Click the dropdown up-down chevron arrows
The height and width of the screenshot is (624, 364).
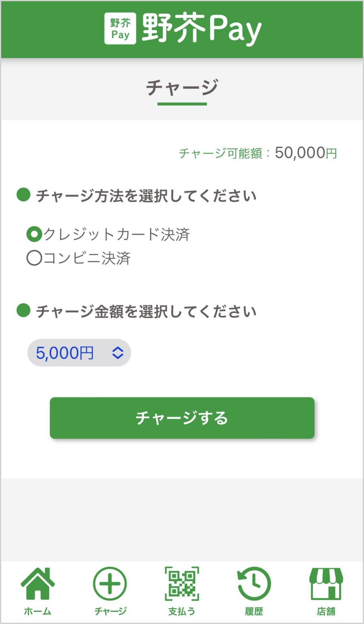tap(118, 353)
